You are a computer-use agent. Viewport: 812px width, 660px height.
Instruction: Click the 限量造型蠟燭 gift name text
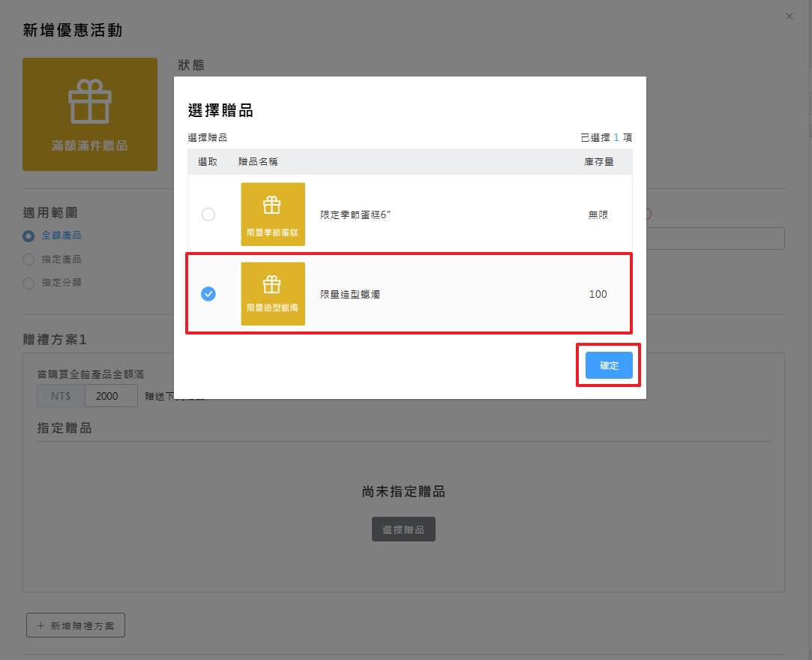(350, 294)
